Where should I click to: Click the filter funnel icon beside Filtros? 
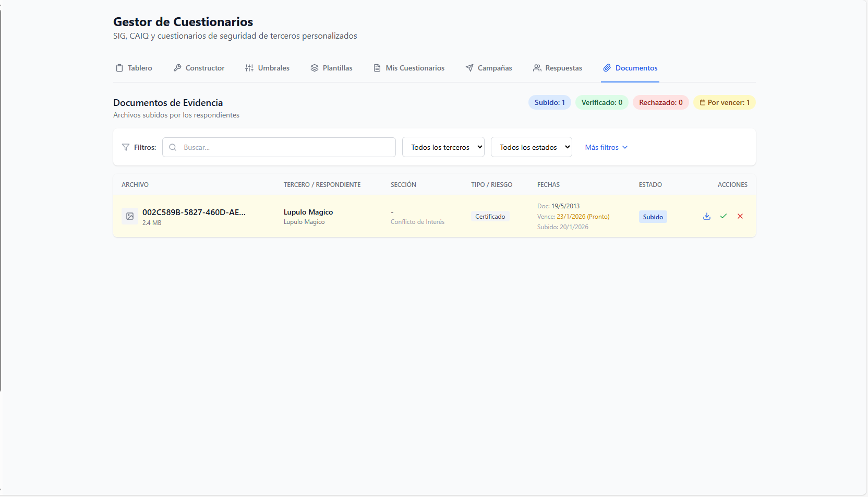[x=126, y=147]
